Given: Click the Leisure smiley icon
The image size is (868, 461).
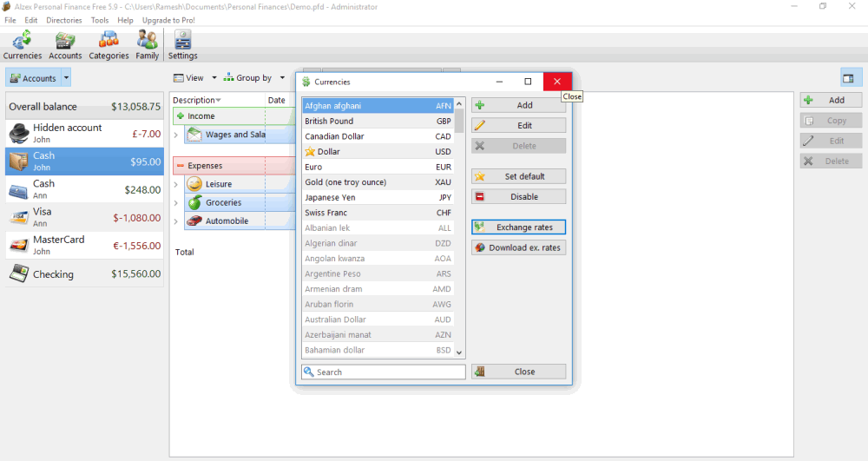Looking at the screenshot, I should [194, 184].
